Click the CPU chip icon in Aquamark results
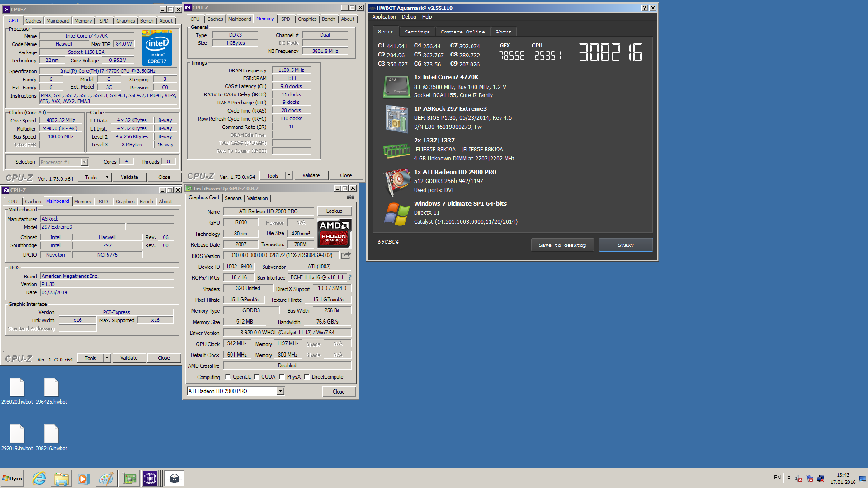Viewport: 868px width, 488px height. pyautogui.click(x=396, y=86)
